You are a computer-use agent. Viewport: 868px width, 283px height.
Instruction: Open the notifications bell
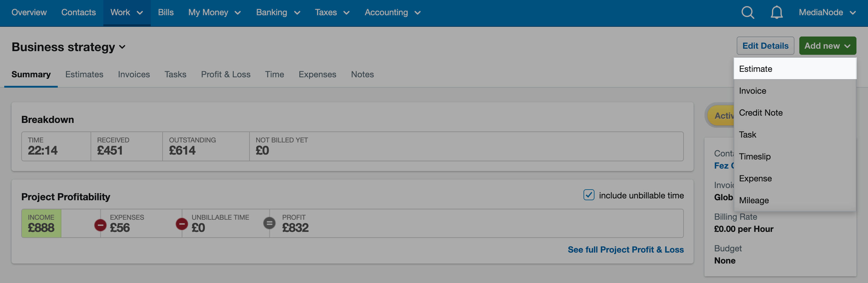coord(776,12)
